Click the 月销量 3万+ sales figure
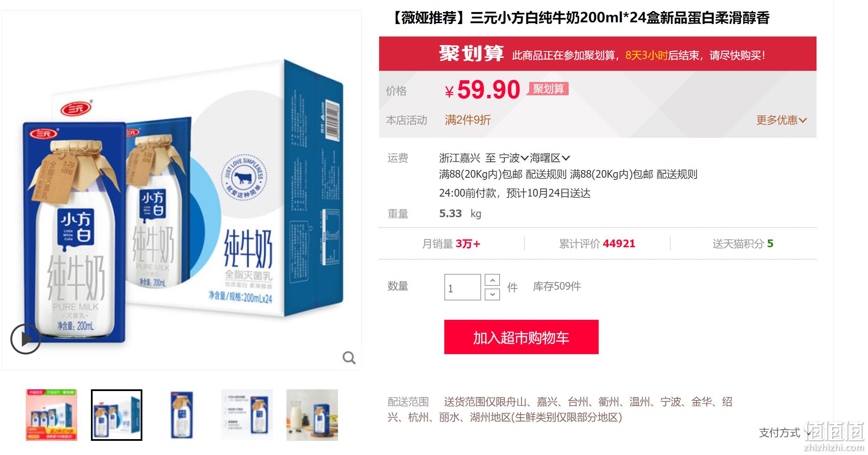868x455 pixels. pyautogui.click(x=451, y=244)
